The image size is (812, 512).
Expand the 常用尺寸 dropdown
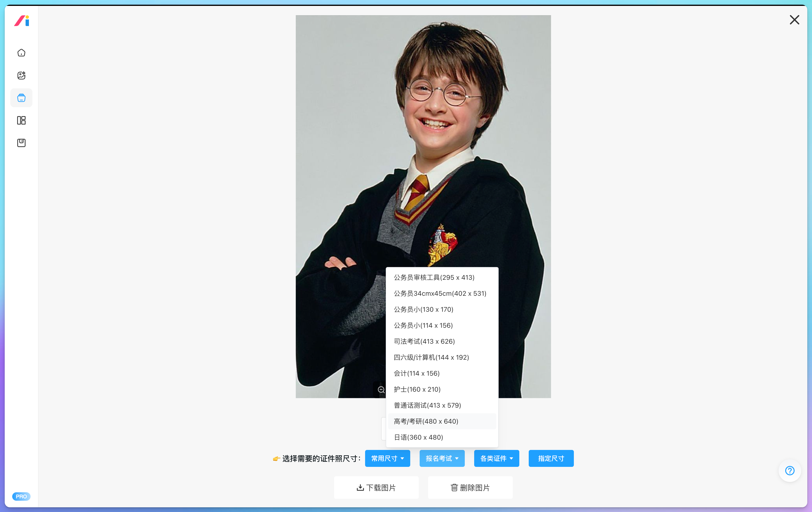[387, 458]
